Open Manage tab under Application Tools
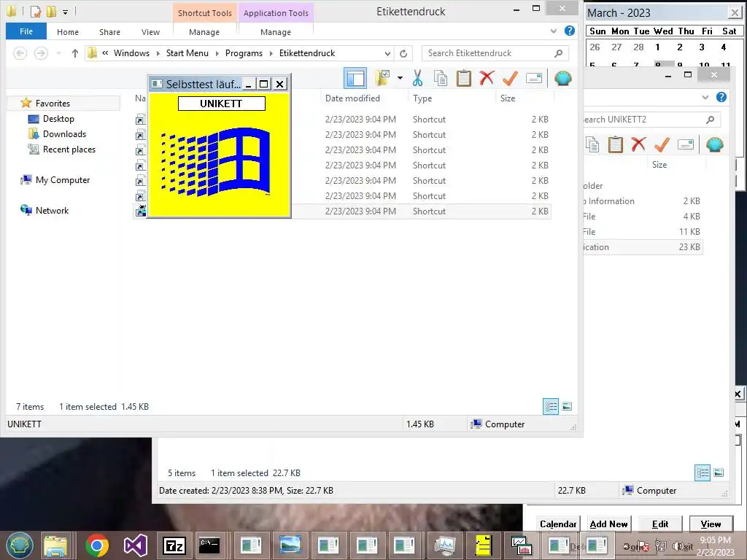This screenshot has width=747, height=560. click(275, 32)
